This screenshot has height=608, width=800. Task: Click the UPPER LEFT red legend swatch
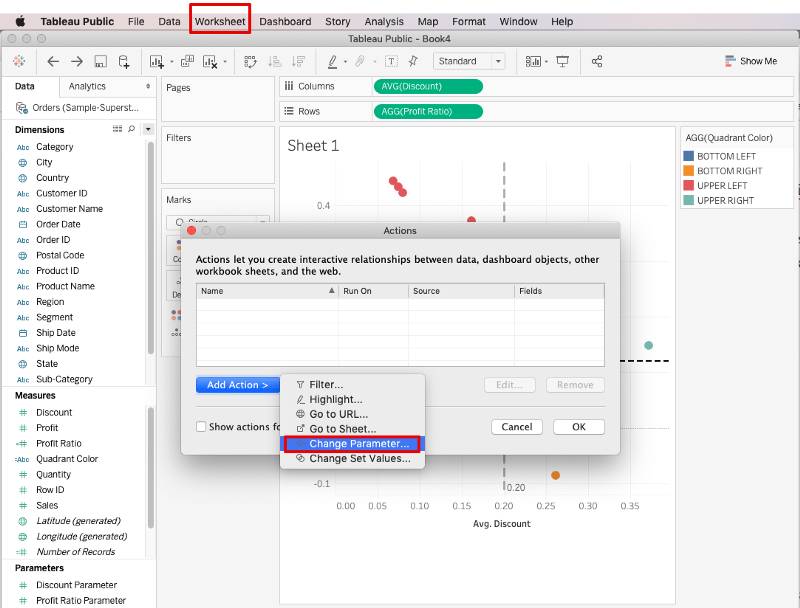(688, 186)
